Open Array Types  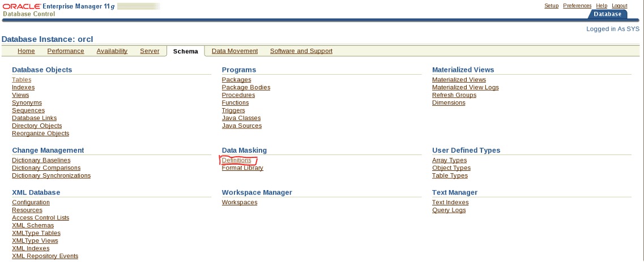click(x=449, y=160)
